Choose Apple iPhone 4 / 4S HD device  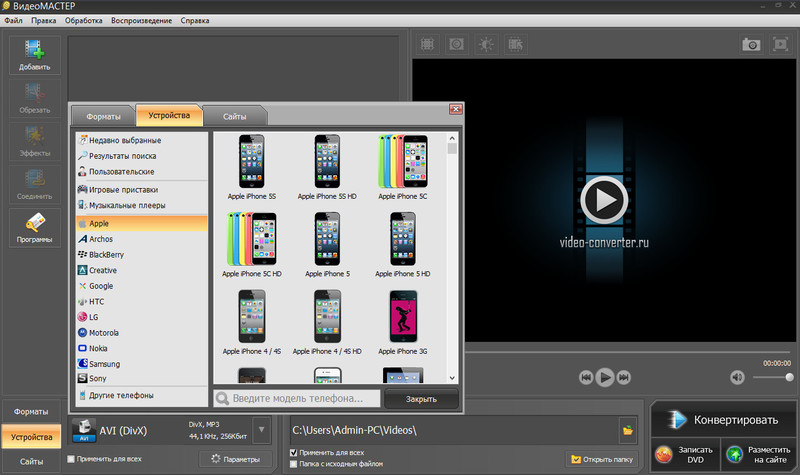click(x=327, y=322)
